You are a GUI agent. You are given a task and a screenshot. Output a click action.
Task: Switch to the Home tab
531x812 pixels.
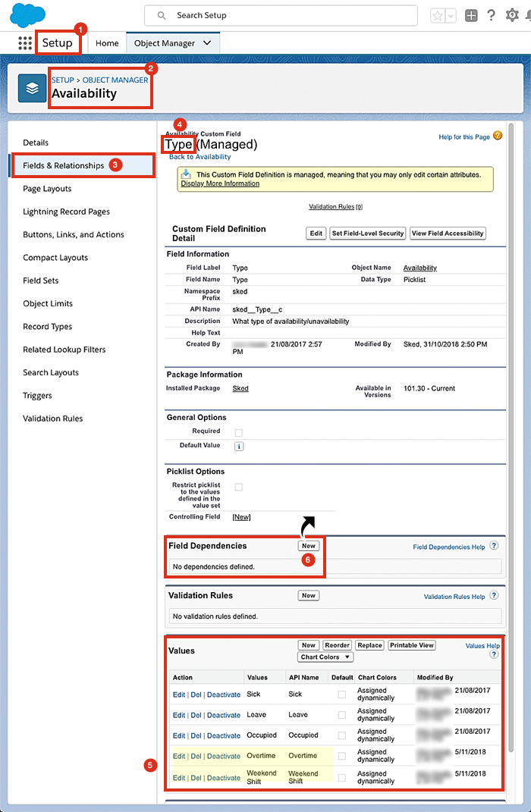tap(107, 43)
